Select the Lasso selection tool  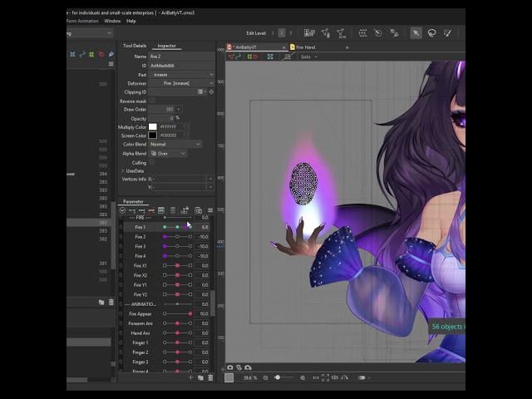coord(431,33)
